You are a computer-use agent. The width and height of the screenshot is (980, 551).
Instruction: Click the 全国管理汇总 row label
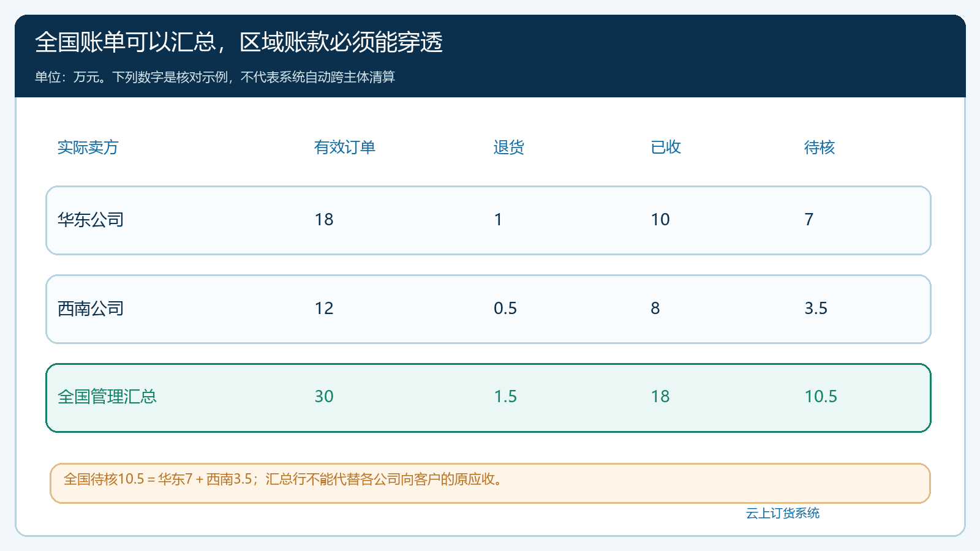[107, 397]
